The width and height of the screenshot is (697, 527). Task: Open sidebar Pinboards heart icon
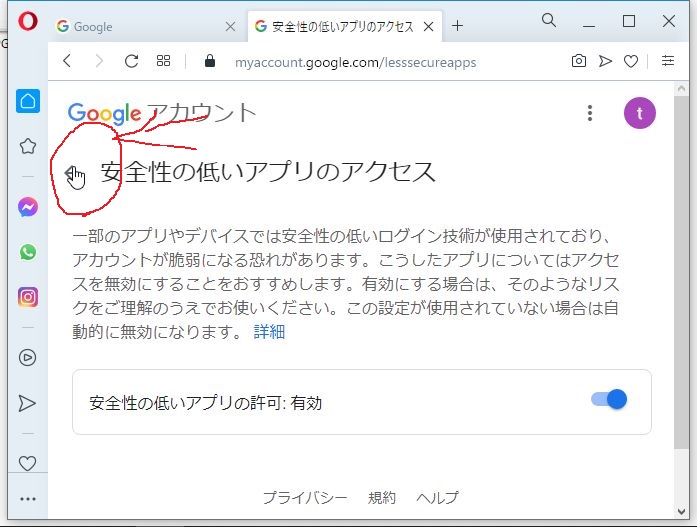coord(28,463)
